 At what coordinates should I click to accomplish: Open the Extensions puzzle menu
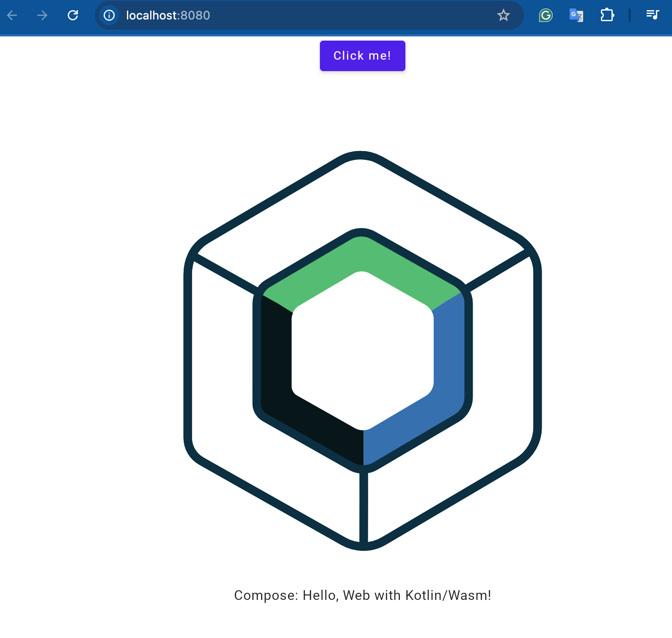607,15
